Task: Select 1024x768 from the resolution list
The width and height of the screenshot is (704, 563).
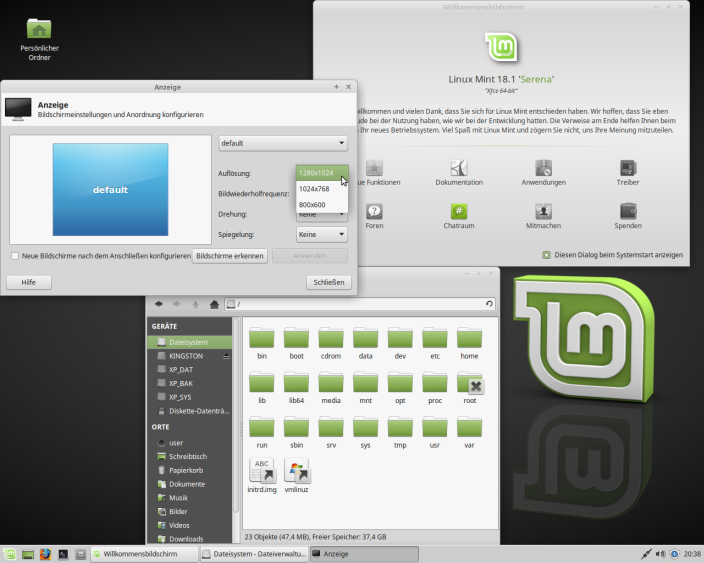Action: click(x=314, y=188)
